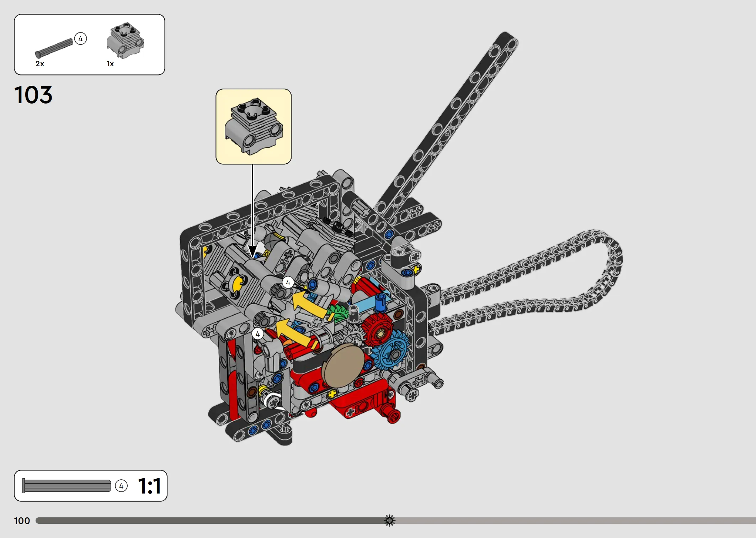
Task: Click the gear marker on the progress bar
Action: 389,520
